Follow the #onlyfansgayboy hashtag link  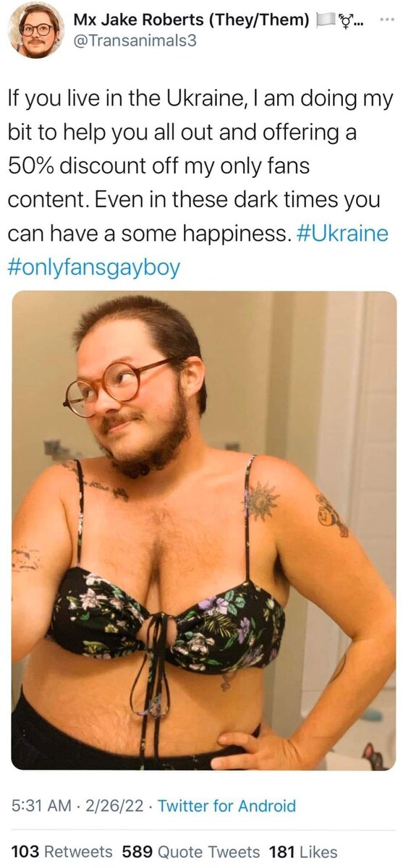(93, 268)
